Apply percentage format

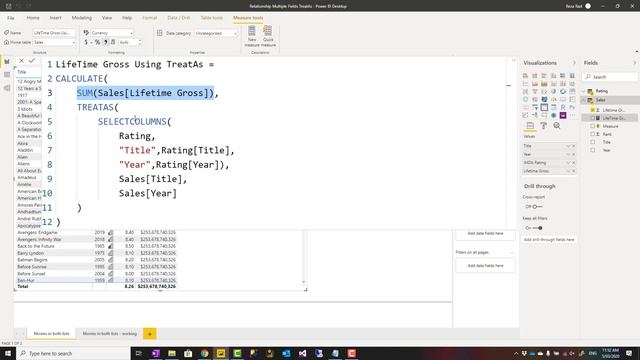pyautogui.click(x=97, y=42)
